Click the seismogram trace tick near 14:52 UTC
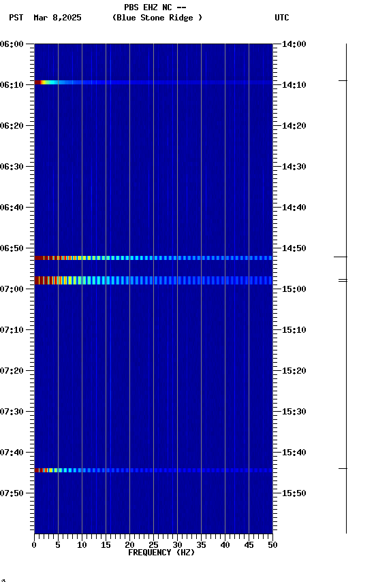 tap(341, 257)
